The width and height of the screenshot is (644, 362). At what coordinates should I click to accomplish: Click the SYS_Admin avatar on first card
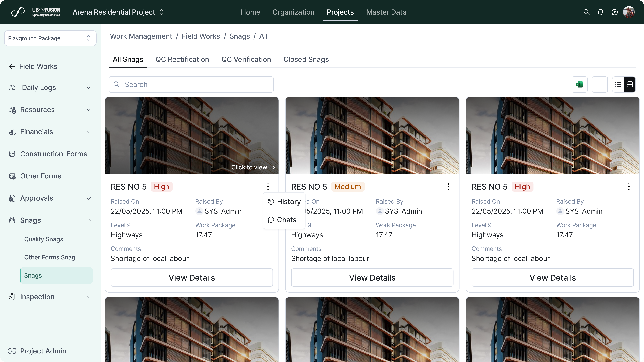tap(199, 211)
